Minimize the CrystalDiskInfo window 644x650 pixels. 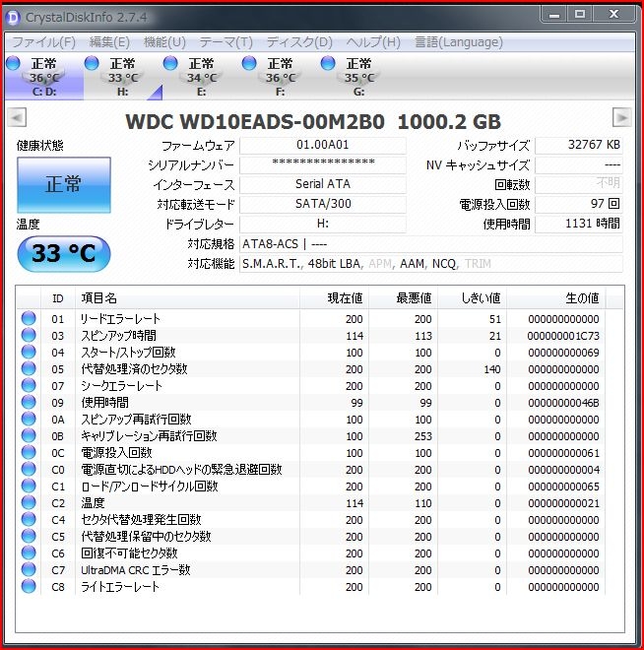(x=554, y=15)
